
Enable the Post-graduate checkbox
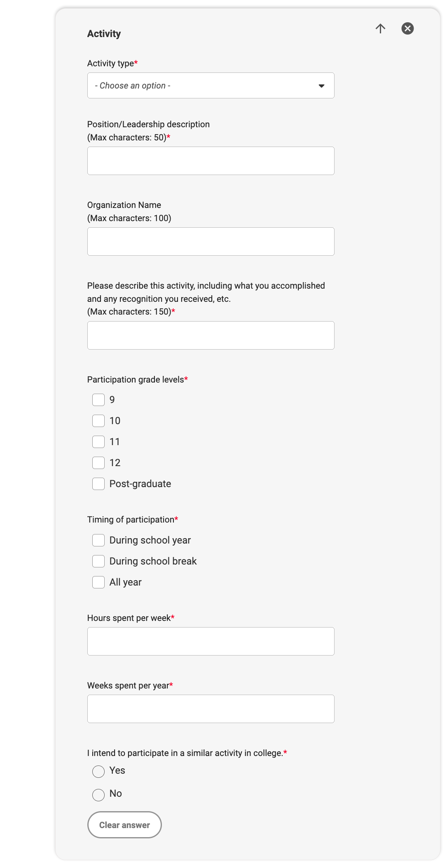pos(98,484)
